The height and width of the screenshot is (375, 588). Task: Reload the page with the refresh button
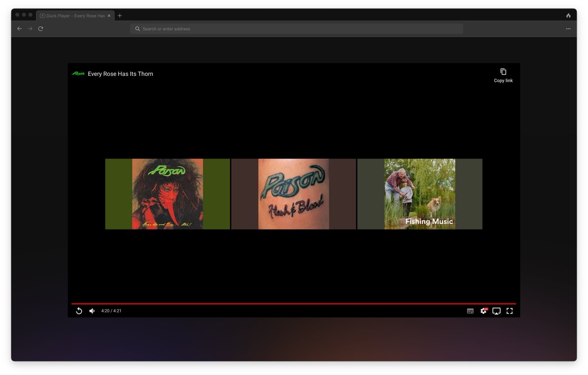click(40, 28)
